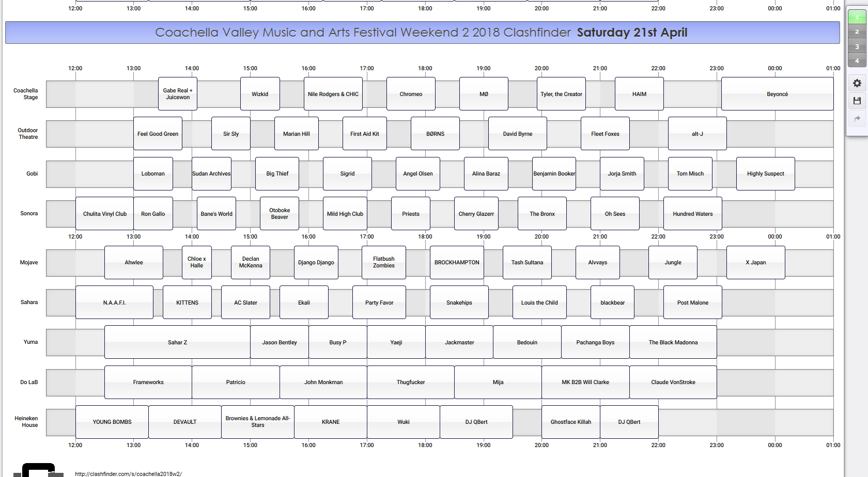
Task: Select the Jorja Smith block
Action: pos(622,173)
